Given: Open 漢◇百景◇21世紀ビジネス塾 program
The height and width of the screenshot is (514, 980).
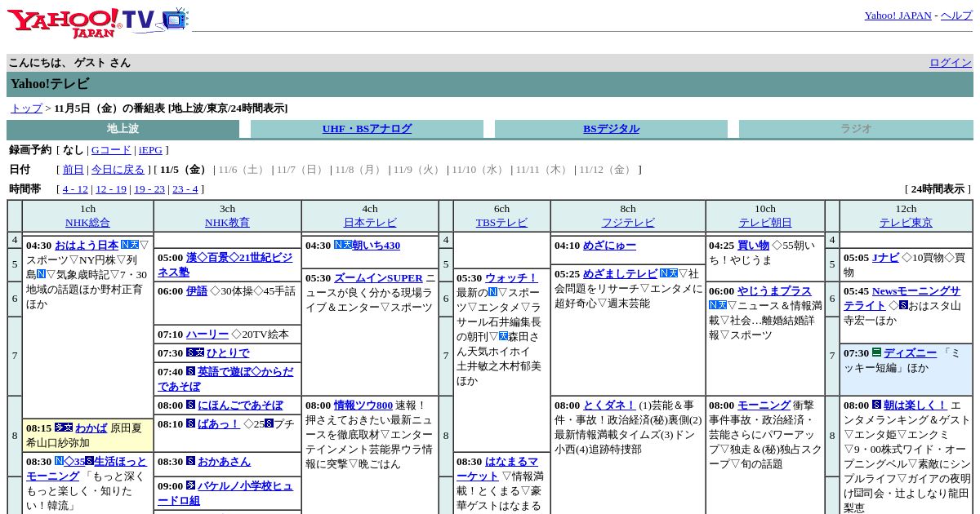Looking at the screenshot, I should 225,264.
